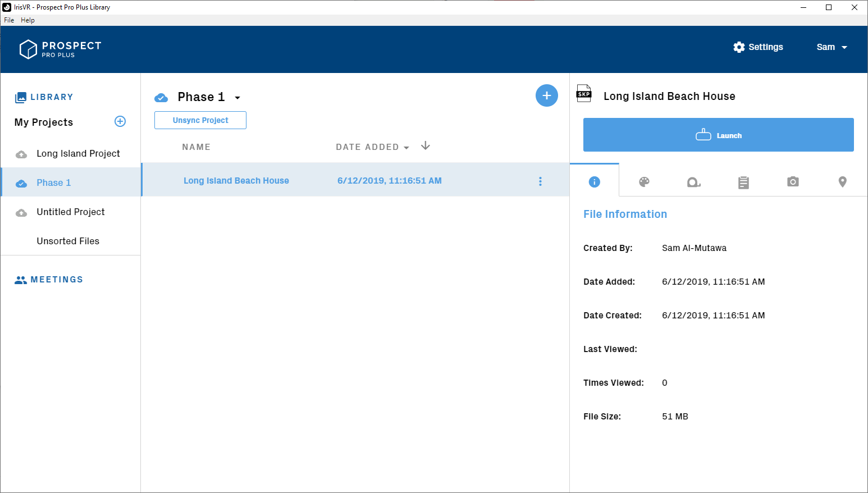868x493 pixels.
Task: Click the IrisVR app icon in title bar
Action: pos(7,7)
